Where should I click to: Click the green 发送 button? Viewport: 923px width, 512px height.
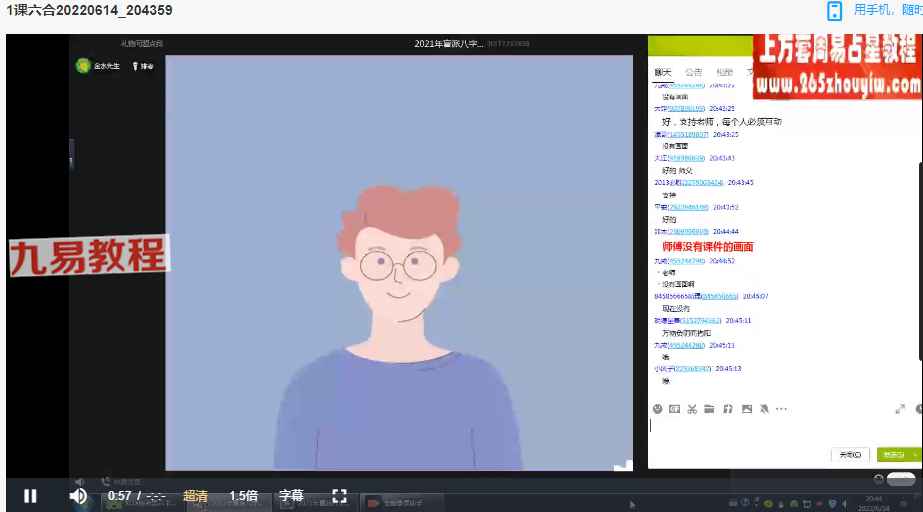tap(893, 454)
